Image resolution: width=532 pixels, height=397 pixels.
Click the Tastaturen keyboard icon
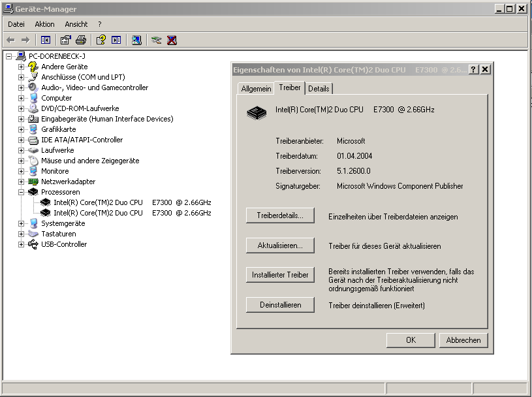pos(33,234)
